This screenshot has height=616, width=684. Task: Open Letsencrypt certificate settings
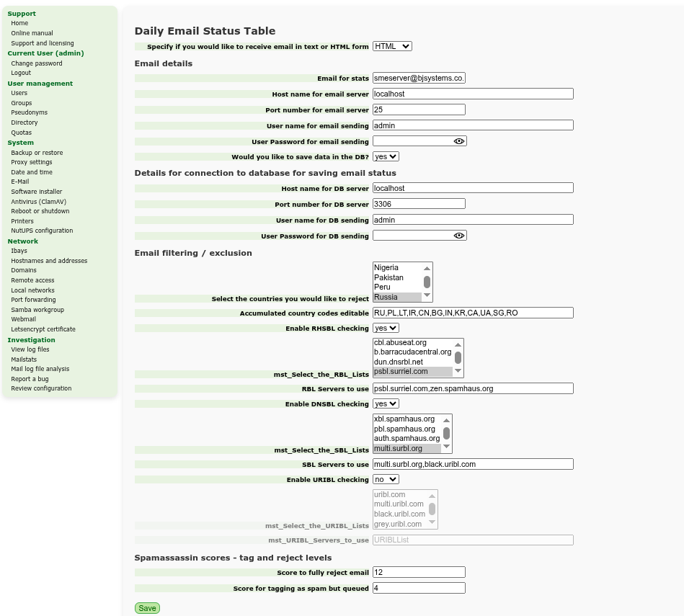click(43, 329)
